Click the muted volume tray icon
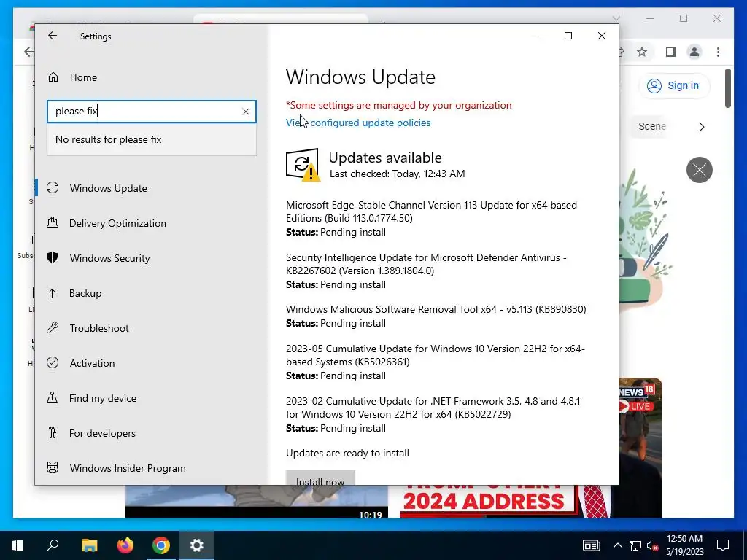The image size is (747, 560). (652, 545)
